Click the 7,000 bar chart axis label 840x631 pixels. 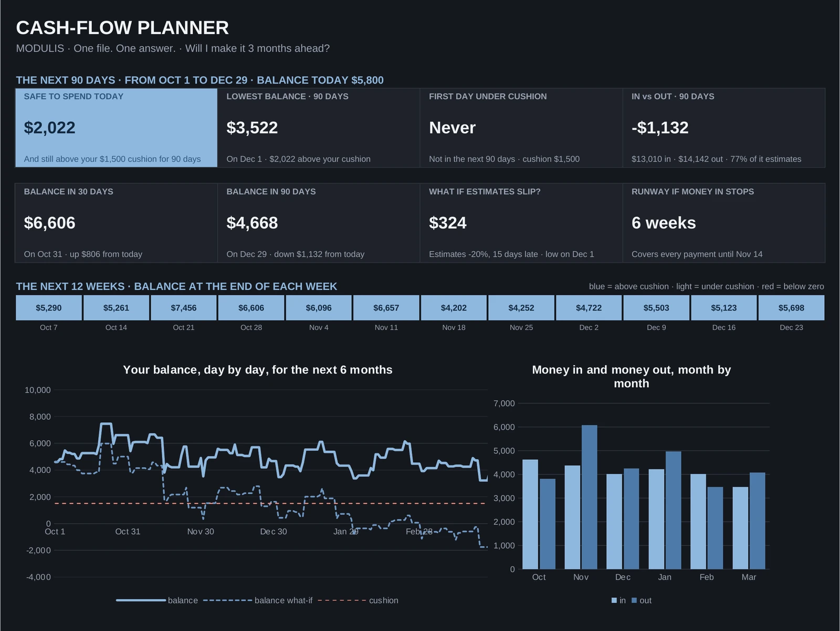pyautogui.click(x=504, y=404)
